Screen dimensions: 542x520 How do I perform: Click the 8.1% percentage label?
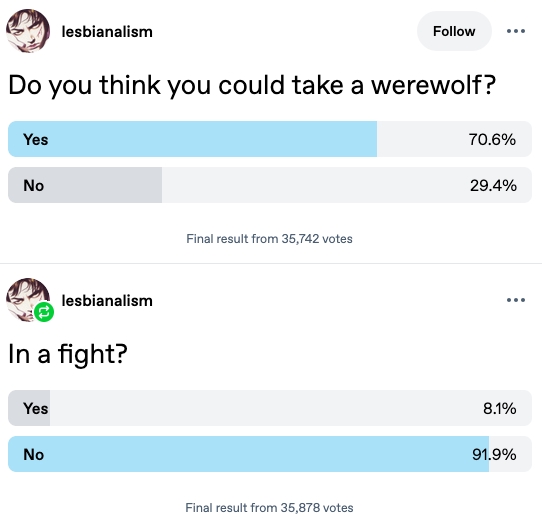click(500, 408)
